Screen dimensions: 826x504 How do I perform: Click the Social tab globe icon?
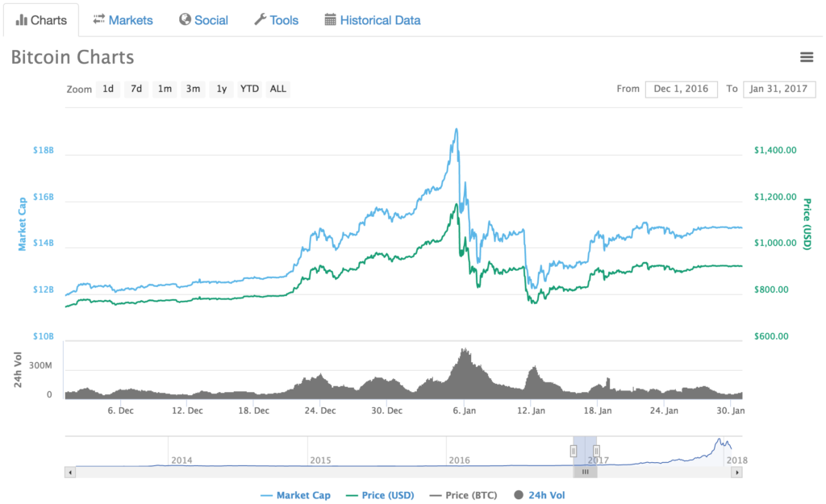[x=185, y=19]
